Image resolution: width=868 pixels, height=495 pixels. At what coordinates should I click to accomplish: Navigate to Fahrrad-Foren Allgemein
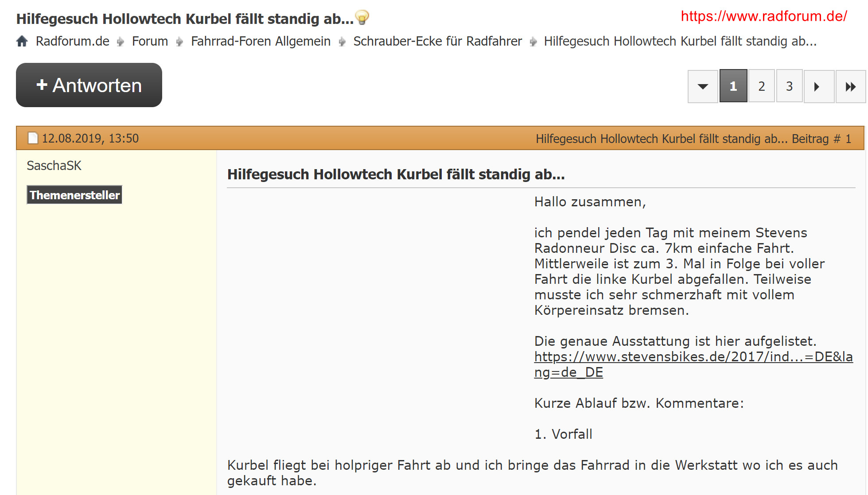tap(261, 41)
